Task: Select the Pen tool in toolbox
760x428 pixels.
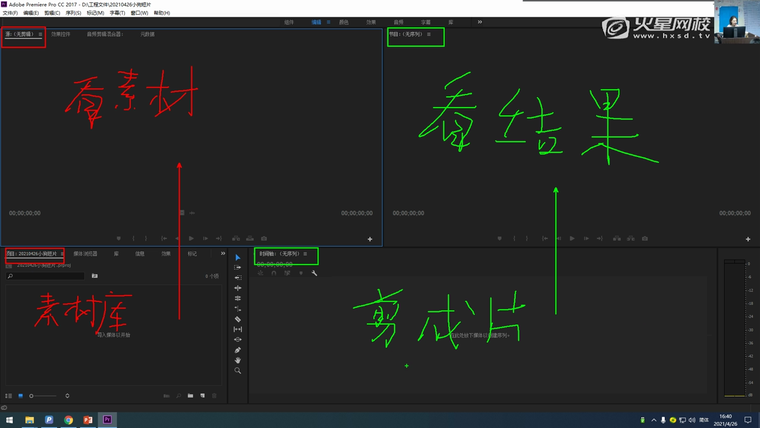Action: (x=237, y=350)
